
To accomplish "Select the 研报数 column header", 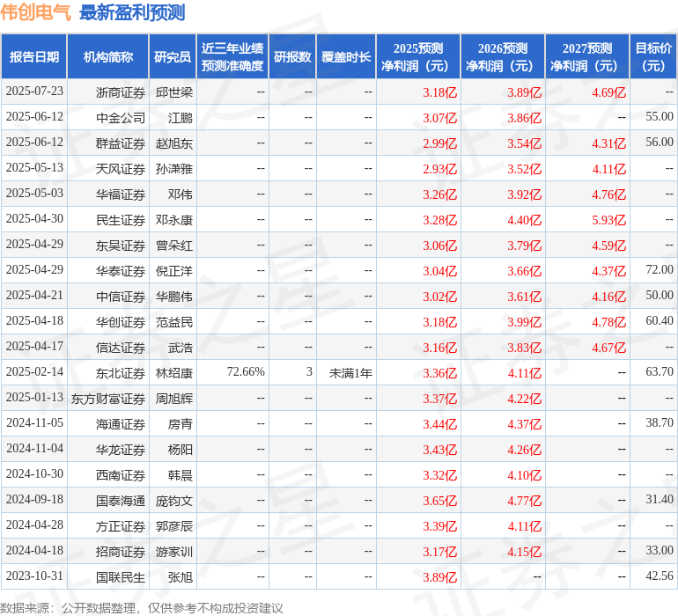I will pyautogui.click(x=292, y=57).
